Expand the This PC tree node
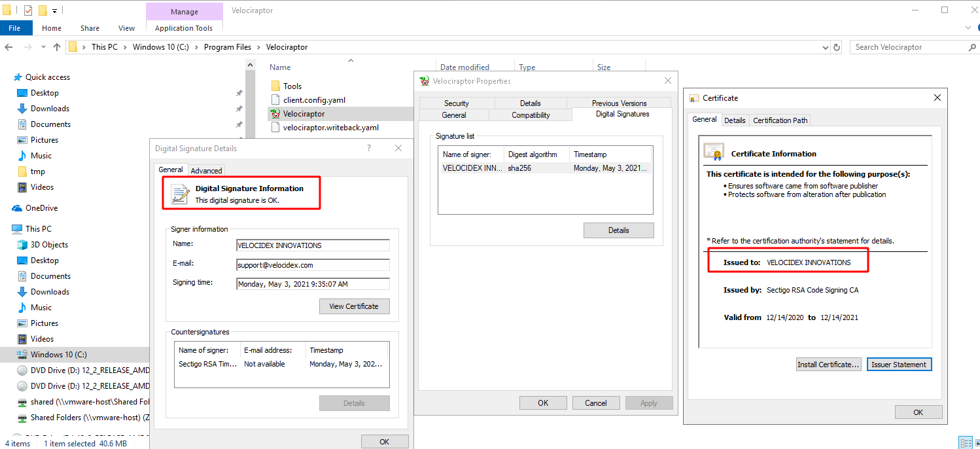The width and height of the screenshot is (980, 449). tap(6, 229)
